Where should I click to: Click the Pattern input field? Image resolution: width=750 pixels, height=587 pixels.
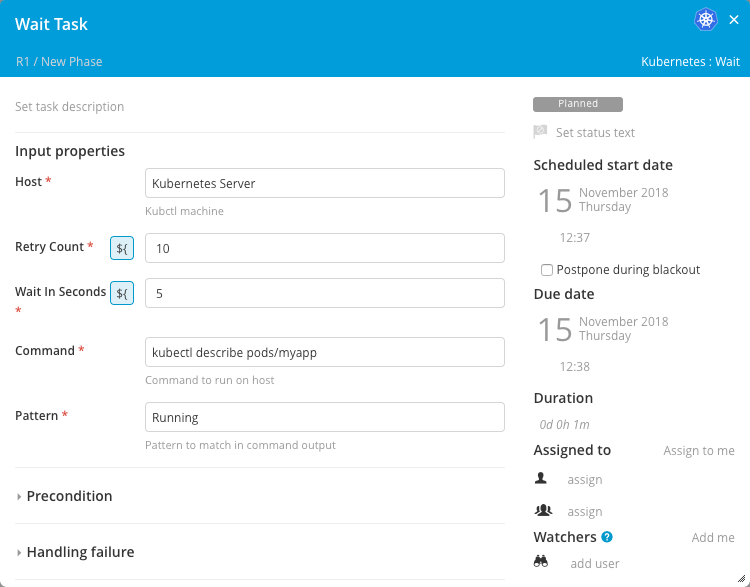[324, 417]
